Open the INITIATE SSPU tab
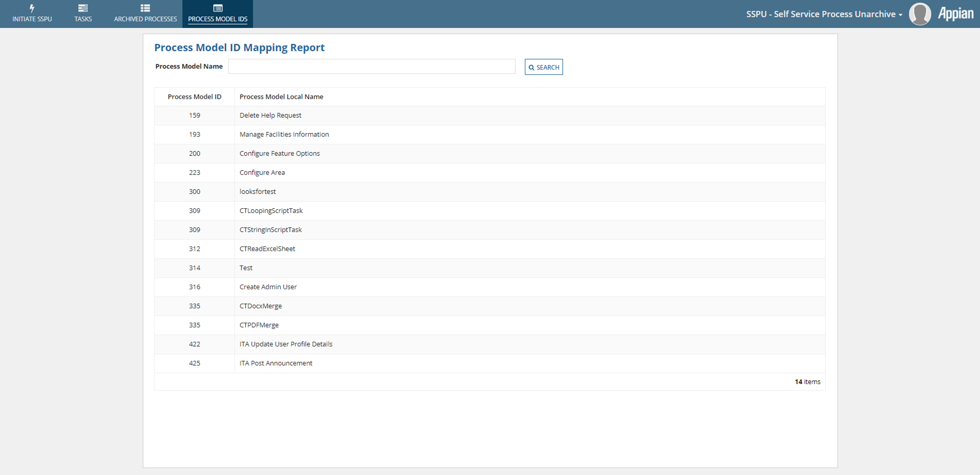The height and width of the screenshot is (475, 980). (x=32, y=14)
